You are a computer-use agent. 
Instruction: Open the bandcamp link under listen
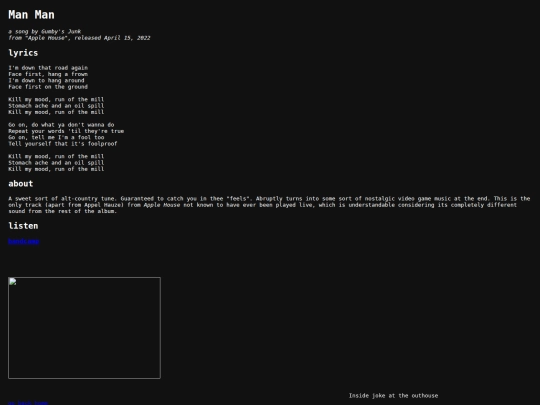point(24,241)
